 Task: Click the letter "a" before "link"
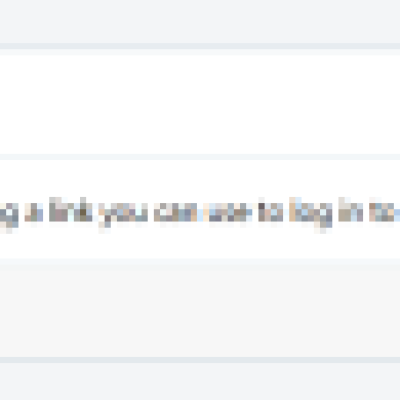coord(34,212)
